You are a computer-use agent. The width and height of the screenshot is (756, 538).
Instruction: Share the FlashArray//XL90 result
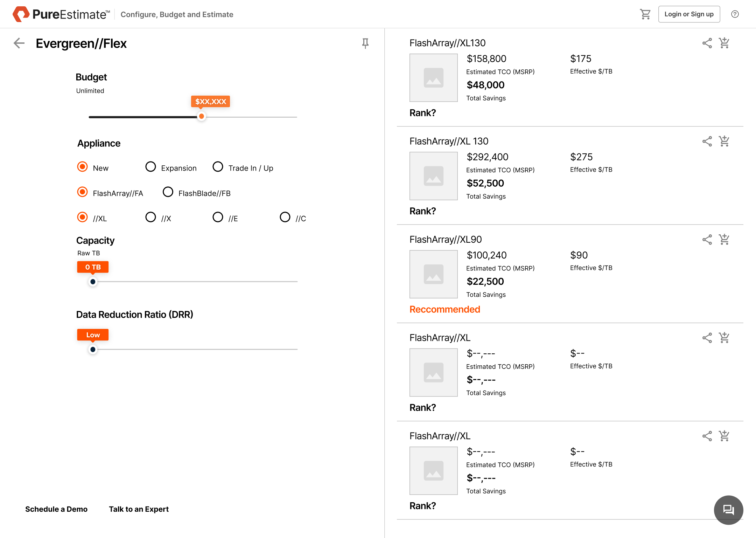click(707, 240)
